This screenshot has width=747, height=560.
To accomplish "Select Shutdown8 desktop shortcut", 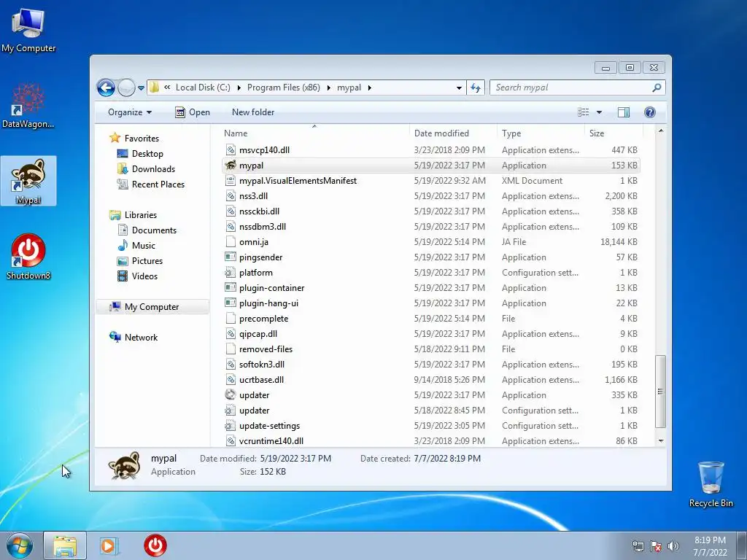I will pyautogui.click(x=28, y=256).
